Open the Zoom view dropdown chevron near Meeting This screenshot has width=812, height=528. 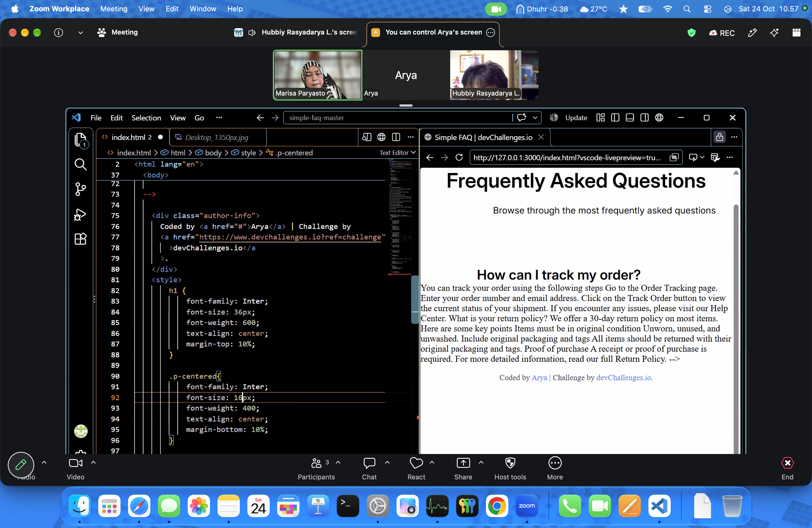(81, 33)
